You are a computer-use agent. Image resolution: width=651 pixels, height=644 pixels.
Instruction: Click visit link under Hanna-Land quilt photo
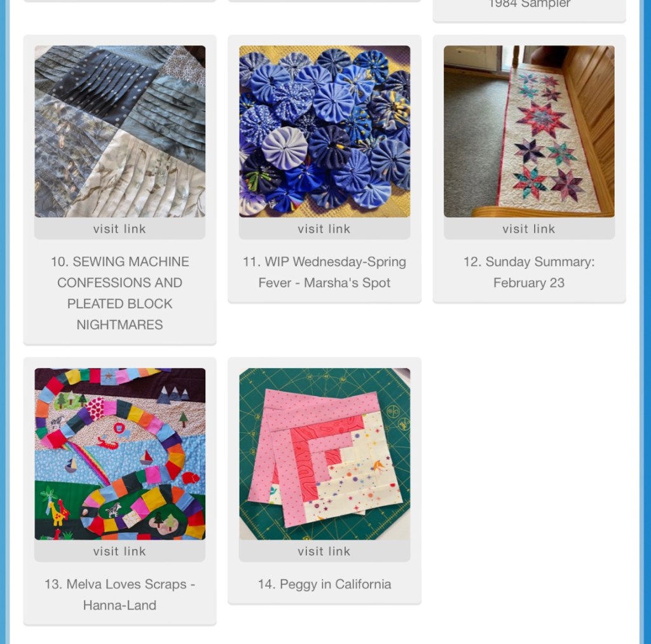[x=120, y=551]
